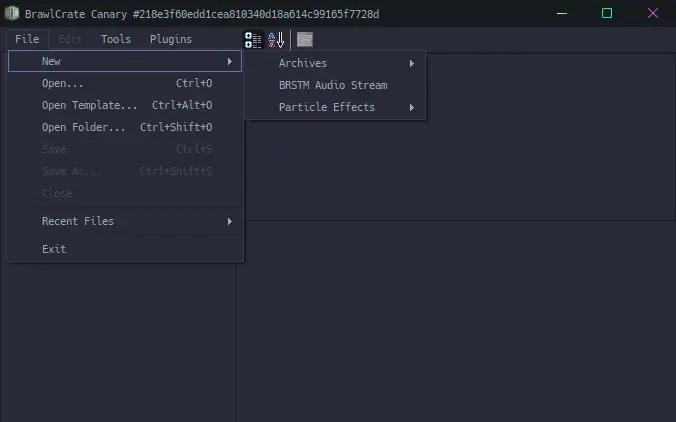
Task: Expand the Recent Files submenu
Action: pos(125,221)
